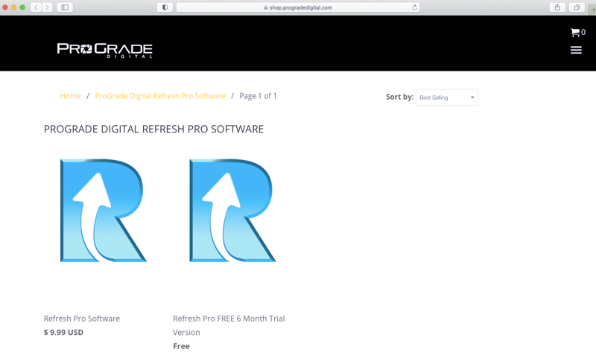Go forward with Safari's forward arrow

coord(47,7)
